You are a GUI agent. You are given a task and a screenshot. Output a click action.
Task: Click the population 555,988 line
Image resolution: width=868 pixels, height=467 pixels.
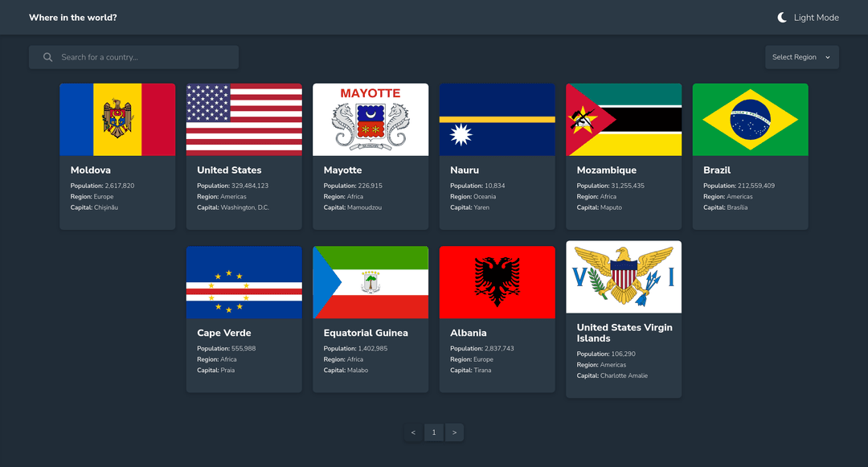click(x=227, y=349)
